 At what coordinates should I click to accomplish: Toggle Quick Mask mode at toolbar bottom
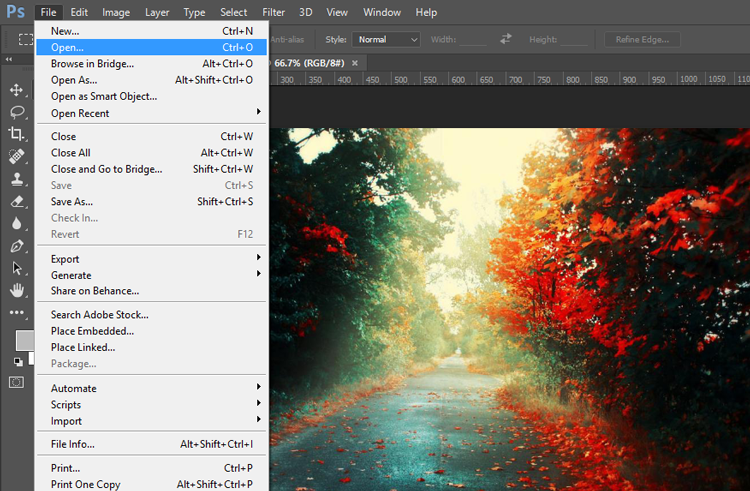pyautogui.click(x=17, y=382)
